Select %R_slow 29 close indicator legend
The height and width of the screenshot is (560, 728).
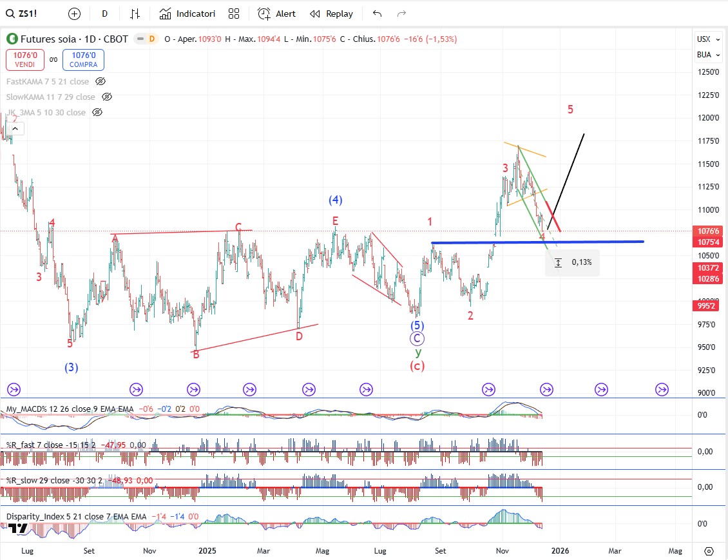(54, 481)
